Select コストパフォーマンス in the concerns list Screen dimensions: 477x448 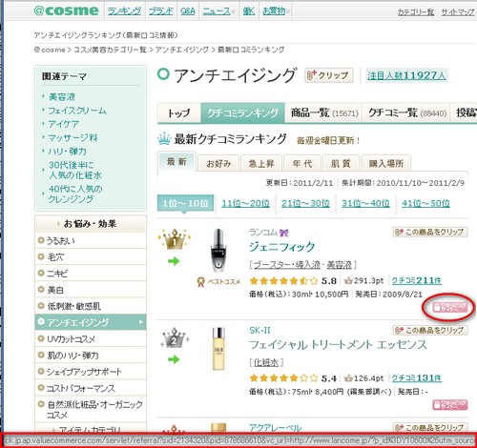pyautogui.click(x=91, y=388)
